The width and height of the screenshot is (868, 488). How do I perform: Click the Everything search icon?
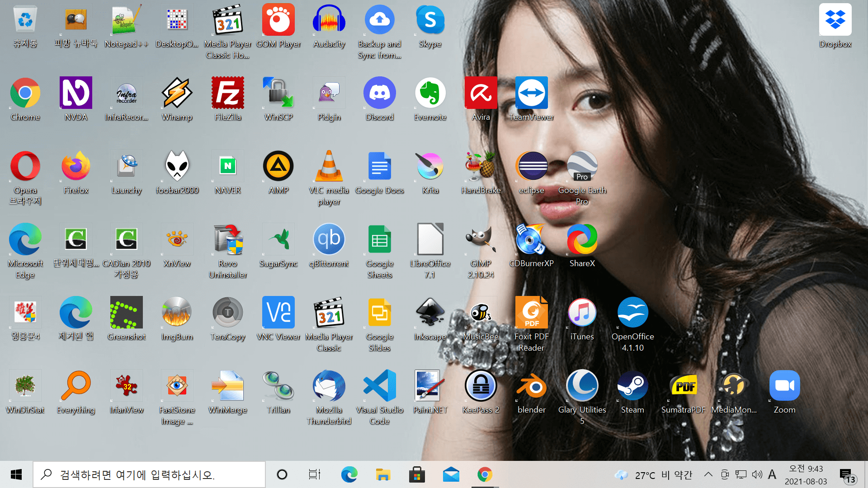76,392
